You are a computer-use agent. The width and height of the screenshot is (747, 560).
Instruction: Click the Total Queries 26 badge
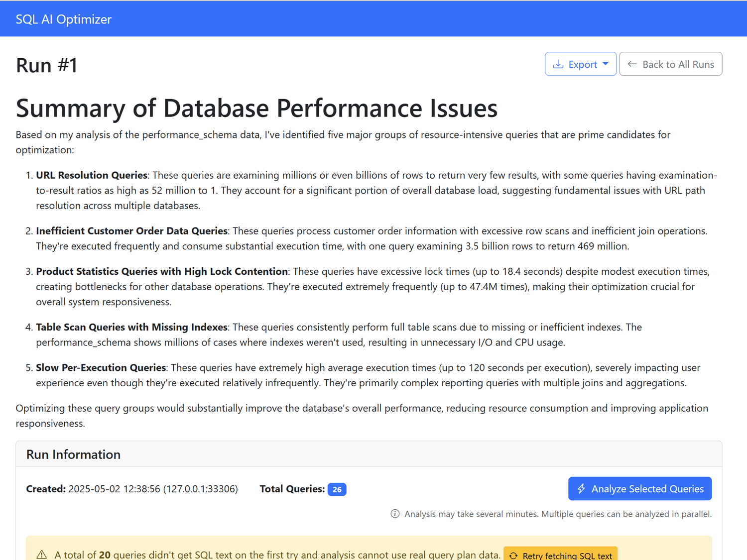pos(337,489)
